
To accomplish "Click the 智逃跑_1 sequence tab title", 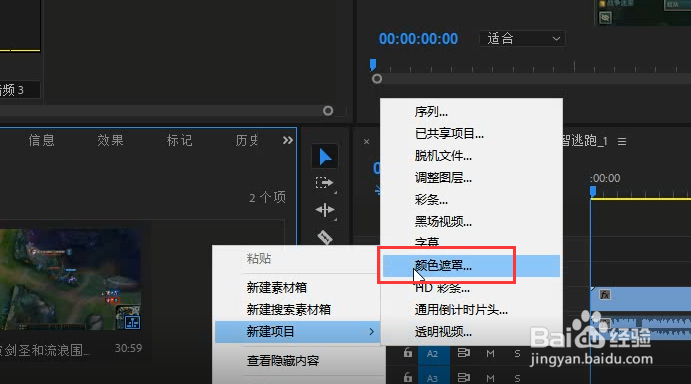I will [x=585, y=141].
